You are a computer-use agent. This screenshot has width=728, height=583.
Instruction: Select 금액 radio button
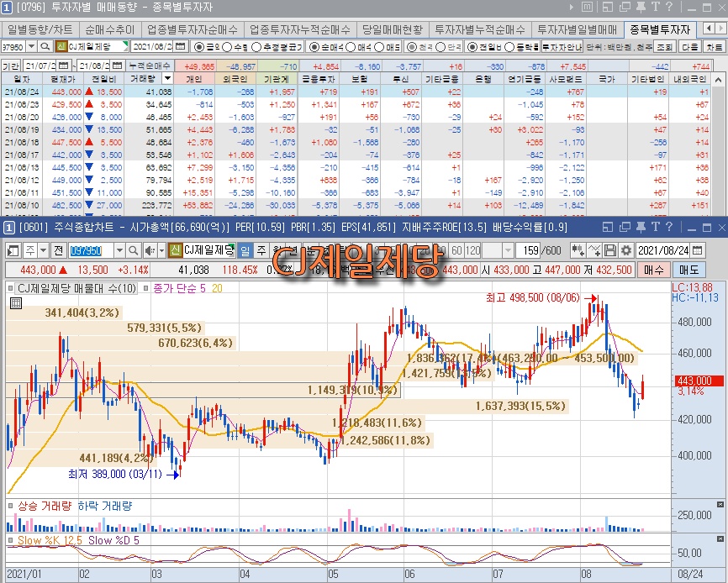pyautogui.click(x=198, y=47)
